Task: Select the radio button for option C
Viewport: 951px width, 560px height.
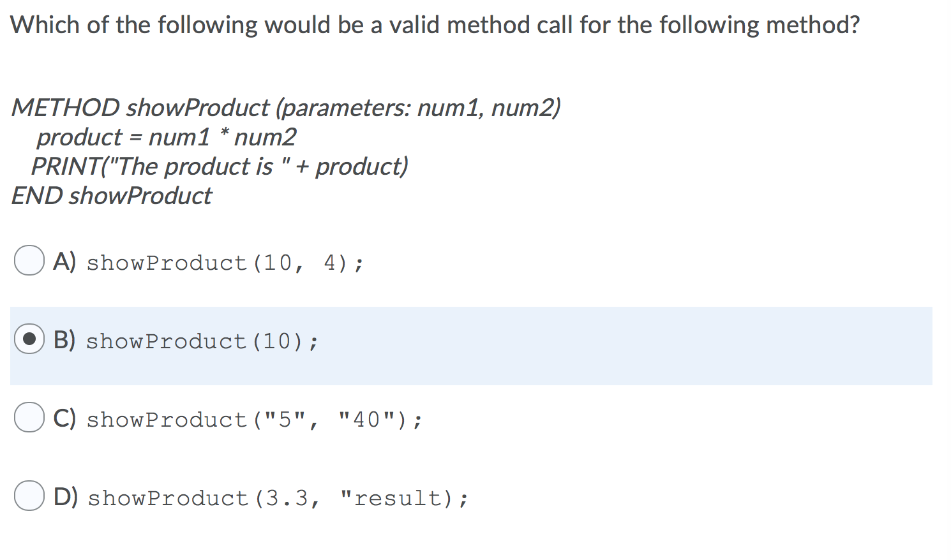Action: pos(28,418)
